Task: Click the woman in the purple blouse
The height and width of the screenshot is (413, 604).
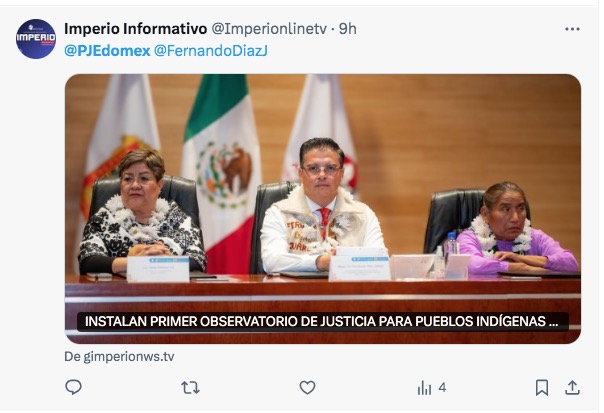Action: tap(516, 229)
